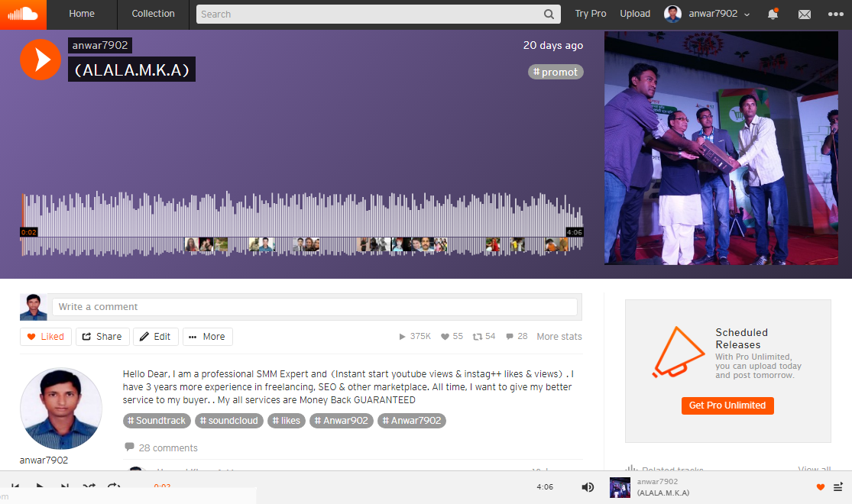This screenshot has height=504, width=852.
Task: Click Get Pro Unlimited button
Action: (x=727, y=405)
